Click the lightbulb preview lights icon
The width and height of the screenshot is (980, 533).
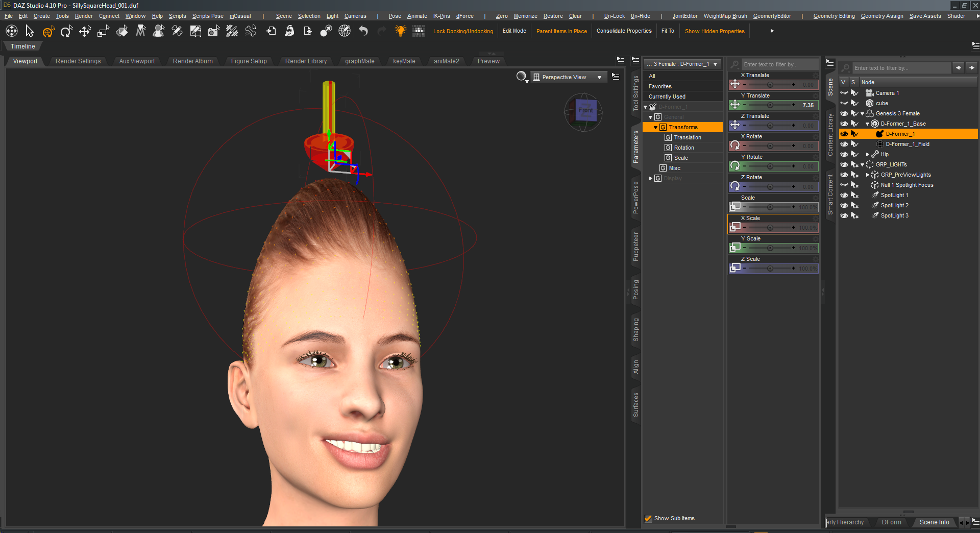tap(400, 32)
